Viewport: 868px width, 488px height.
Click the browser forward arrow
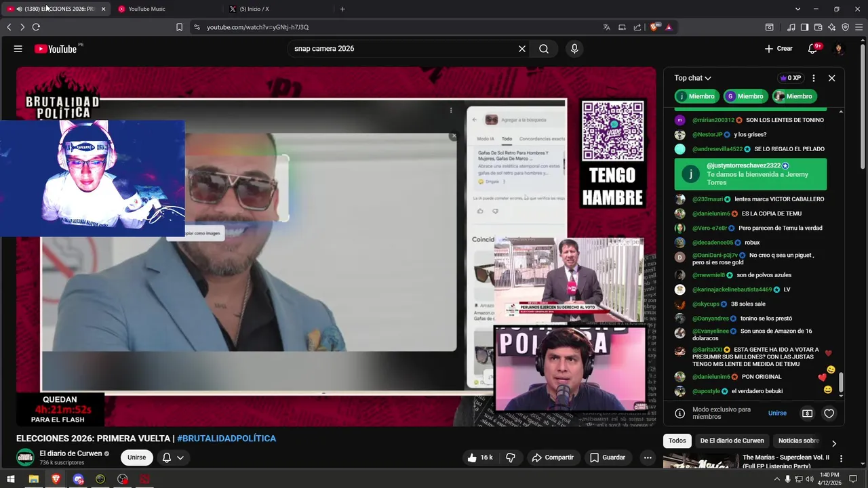[22, 27]
